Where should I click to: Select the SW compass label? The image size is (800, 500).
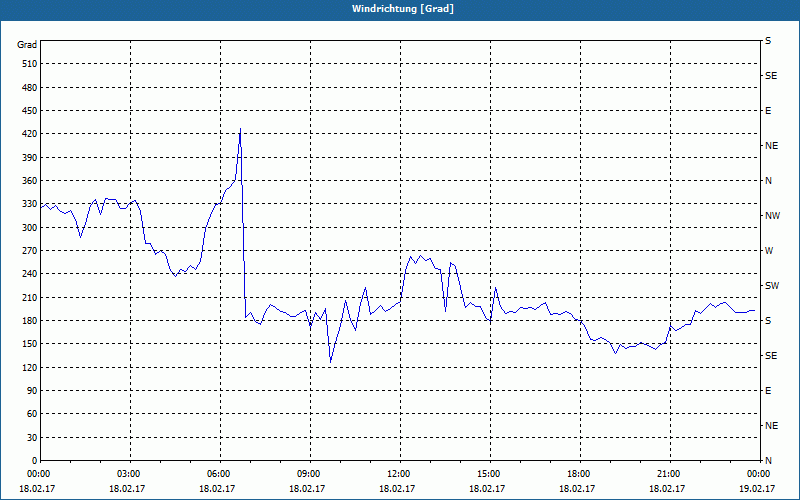pos(772,286)
